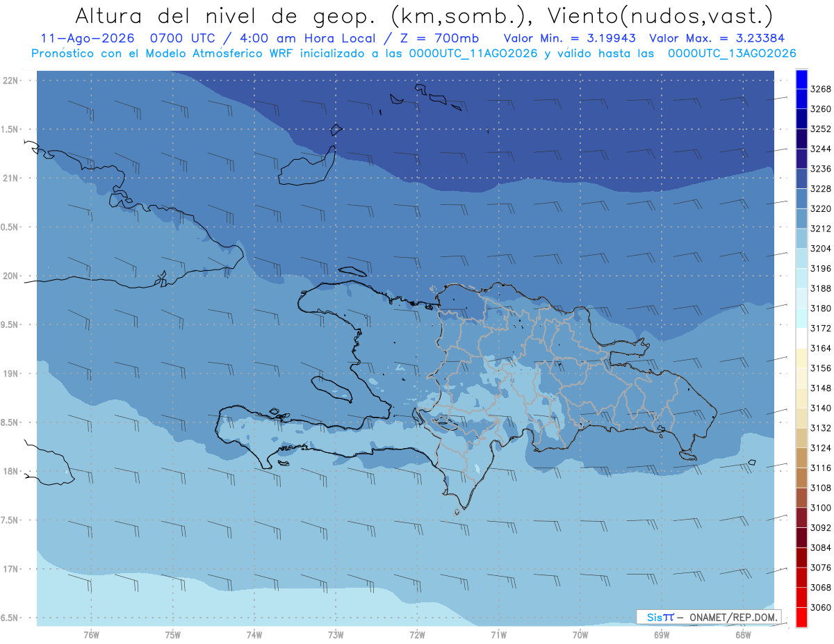
Task: Click the 3196 colorbar label
Action: click(821, 268)
